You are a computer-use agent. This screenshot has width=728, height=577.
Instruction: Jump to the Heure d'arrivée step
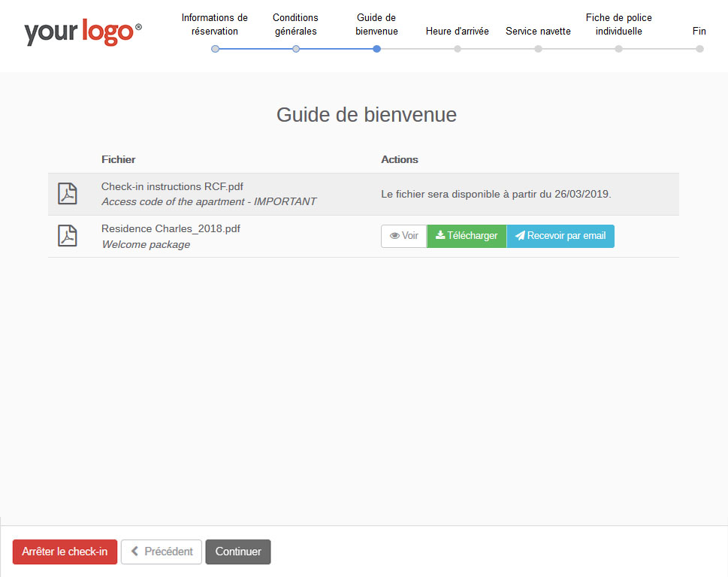coord(457,32)
